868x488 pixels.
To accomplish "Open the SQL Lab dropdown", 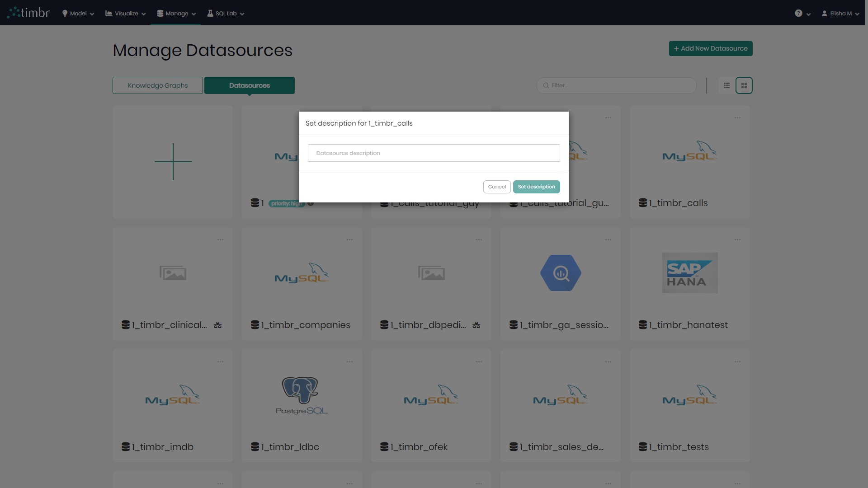I will pyautogui.click(x=226, y=14).
